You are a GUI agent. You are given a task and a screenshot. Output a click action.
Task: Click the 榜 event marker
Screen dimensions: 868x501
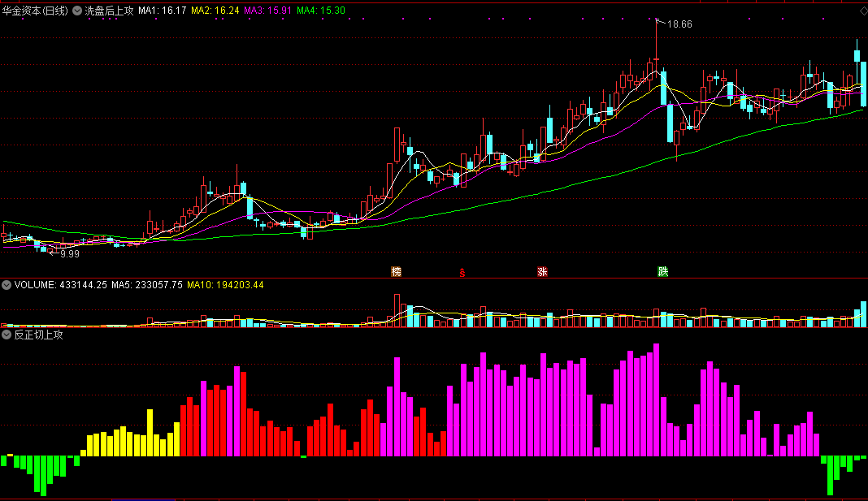396,271
